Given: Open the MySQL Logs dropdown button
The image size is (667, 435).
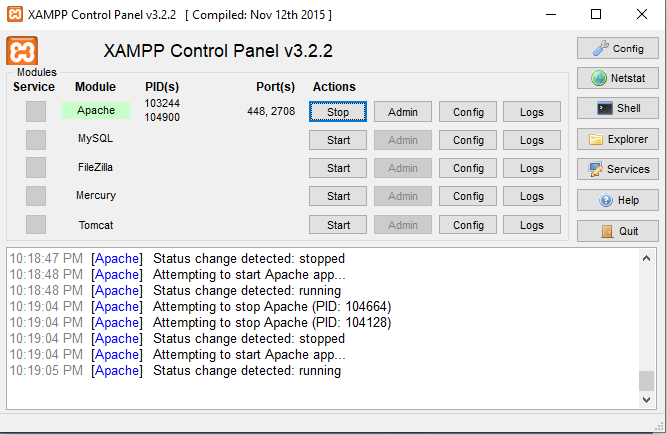Looking at the screenshot, I should point(532,140).
